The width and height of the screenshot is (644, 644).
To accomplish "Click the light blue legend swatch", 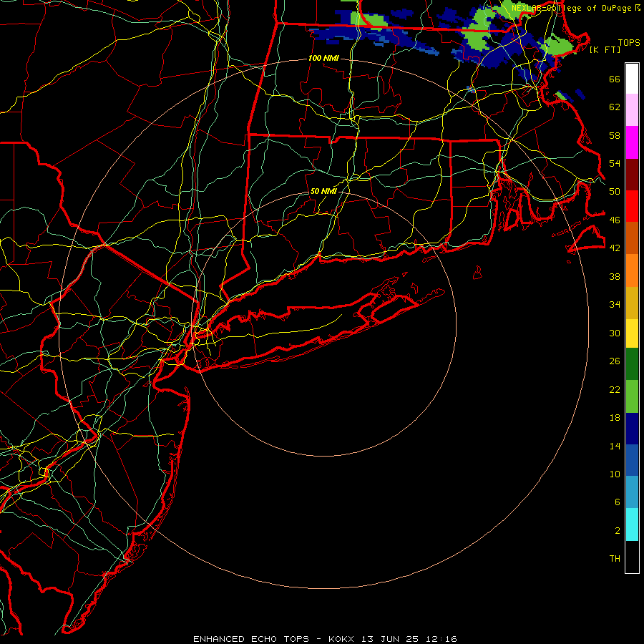I will 632,492.
